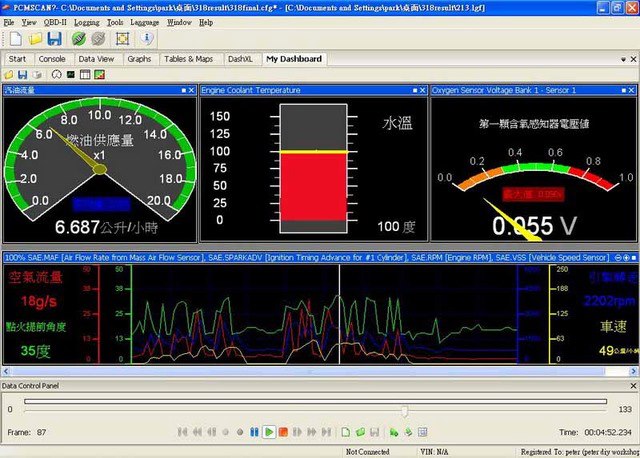This screenshot has width=640, height=458.
Task: Click the full screen toolbar icon
Action: pos(122,38)
